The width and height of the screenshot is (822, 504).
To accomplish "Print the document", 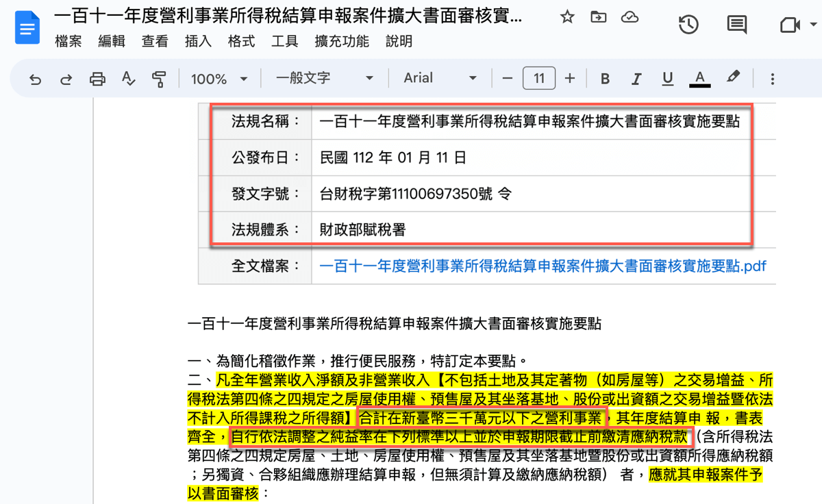I will (x=97, y=79).
